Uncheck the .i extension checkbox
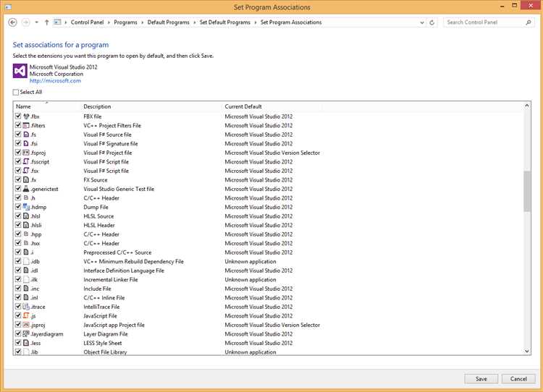The image size is (543, 392). 18,252
